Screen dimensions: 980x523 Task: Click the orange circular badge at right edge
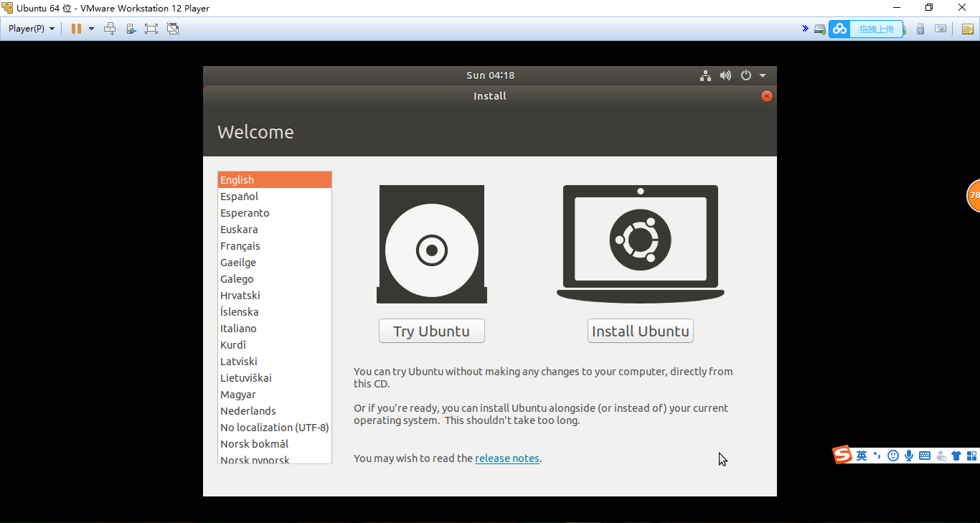coord(974,195)
